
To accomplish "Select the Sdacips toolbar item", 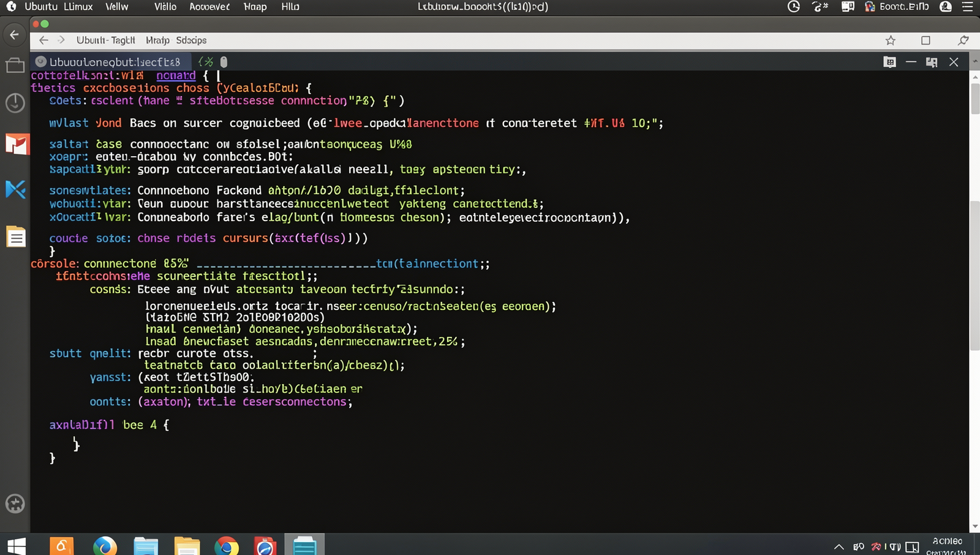I will click(191, 40).
